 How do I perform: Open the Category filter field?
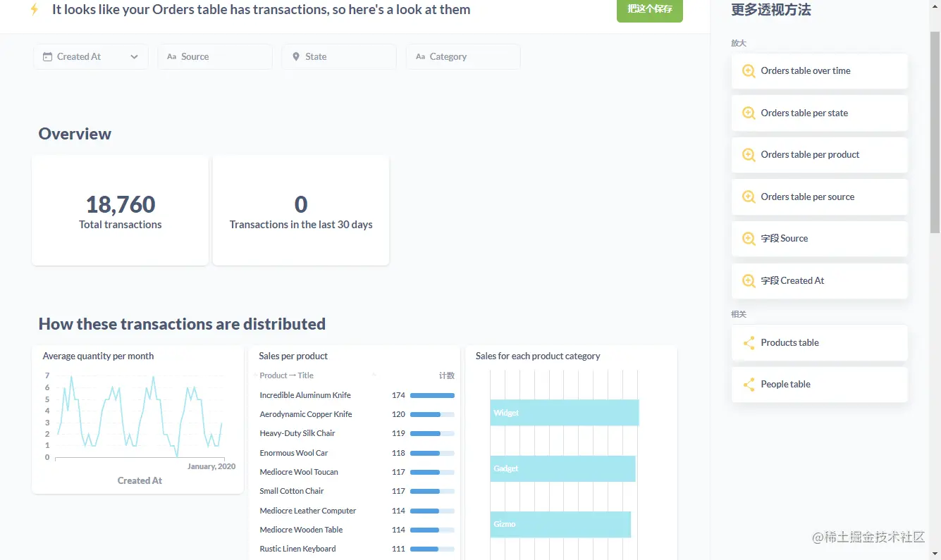[x=463, y=57]
